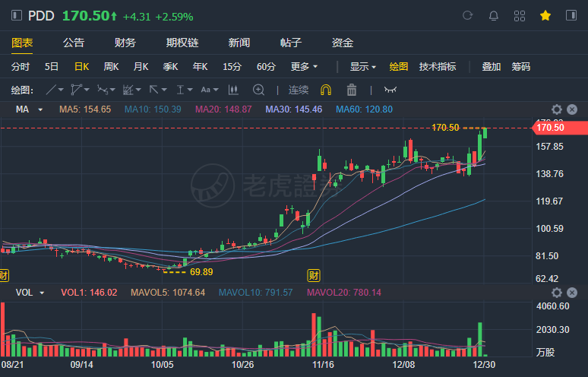Switch to the 帖子 tab
The height and width of the screenshot is (377, 588).
(291, 43)
